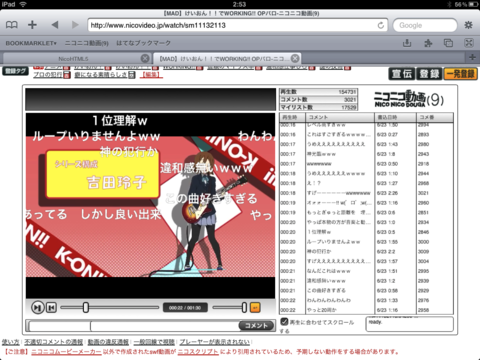Reload the page using refresh icon
Image resolution: width=480 pixels, height=360 pixels.
pos(381,25)
